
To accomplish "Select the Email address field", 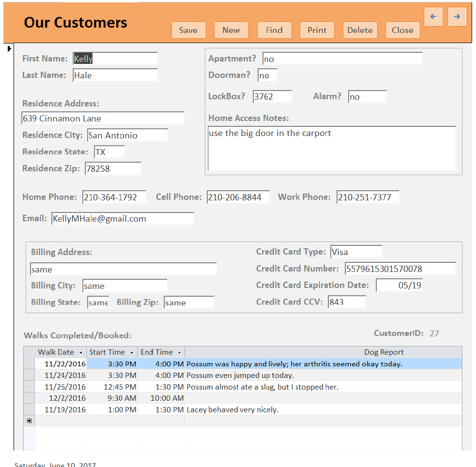I will 123,219.
